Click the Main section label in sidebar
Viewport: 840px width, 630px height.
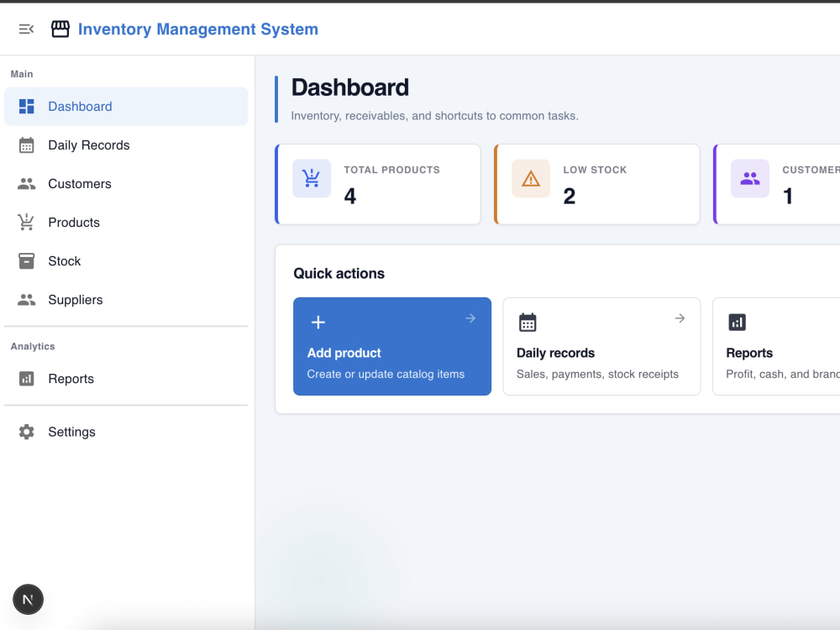(x=22, y=74)
